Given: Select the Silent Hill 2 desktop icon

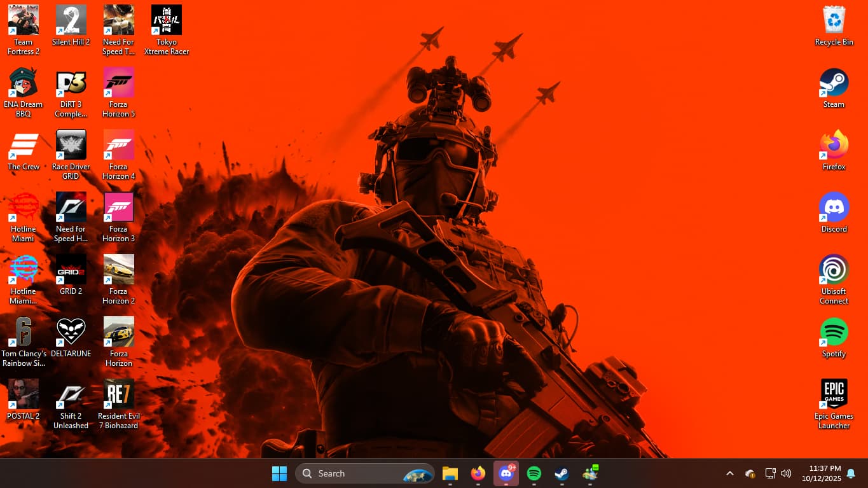Looking at the screenshot, I should tap(71, 21).
